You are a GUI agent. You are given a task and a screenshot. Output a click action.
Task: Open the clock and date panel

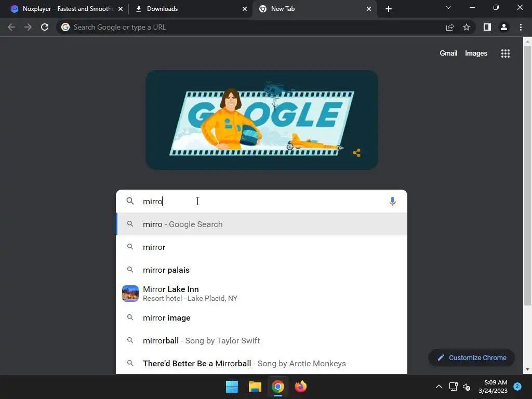pos(493,387)
